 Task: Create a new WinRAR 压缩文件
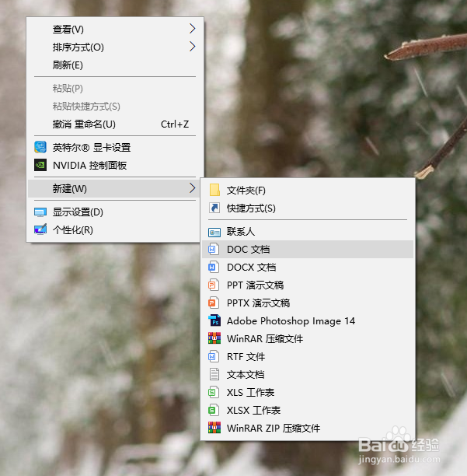[x=308, y=339]
